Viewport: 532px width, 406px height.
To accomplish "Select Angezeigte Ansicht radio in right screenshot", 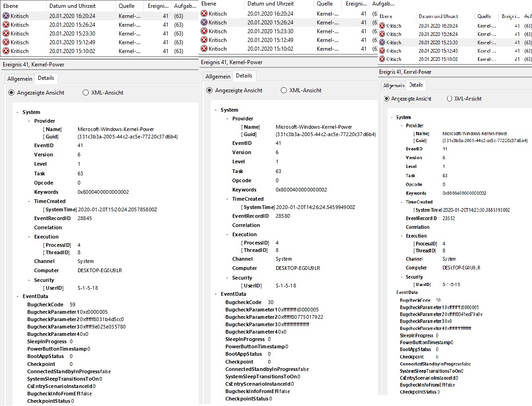I will [387, 99].
